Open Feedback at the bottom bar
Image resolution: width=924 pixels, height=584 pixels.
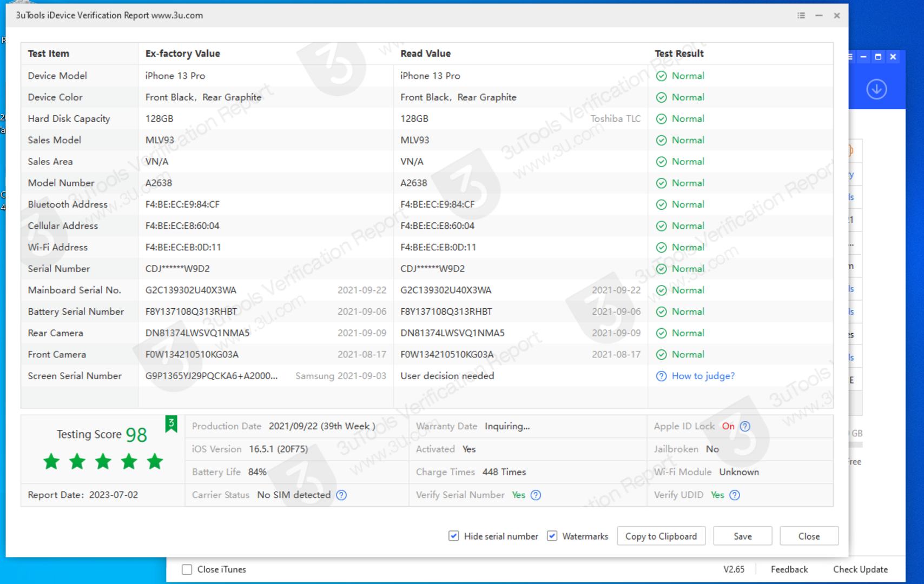tap(789, 569)
